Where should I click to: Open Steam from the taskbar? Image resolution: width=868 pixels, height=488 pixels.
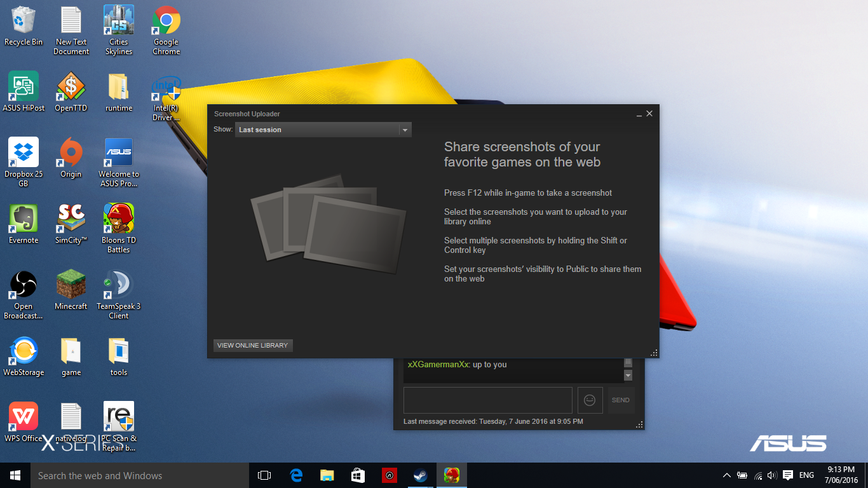420,475
